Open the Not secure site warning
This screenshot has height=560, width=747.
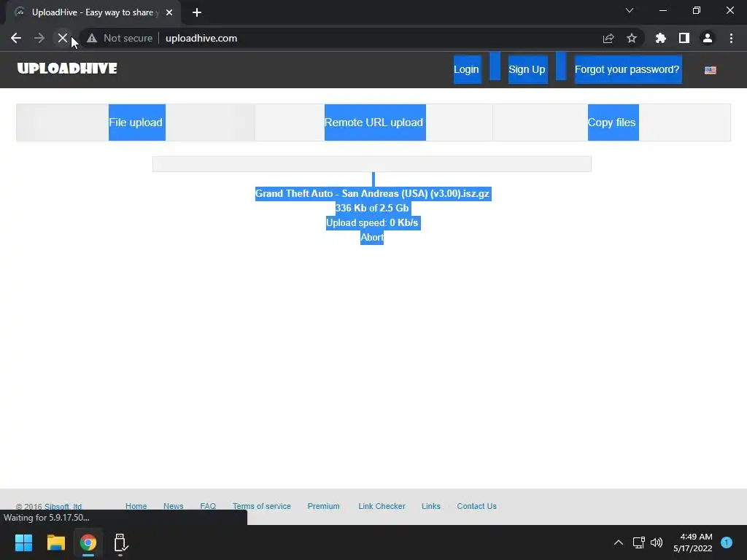[120, 38]
